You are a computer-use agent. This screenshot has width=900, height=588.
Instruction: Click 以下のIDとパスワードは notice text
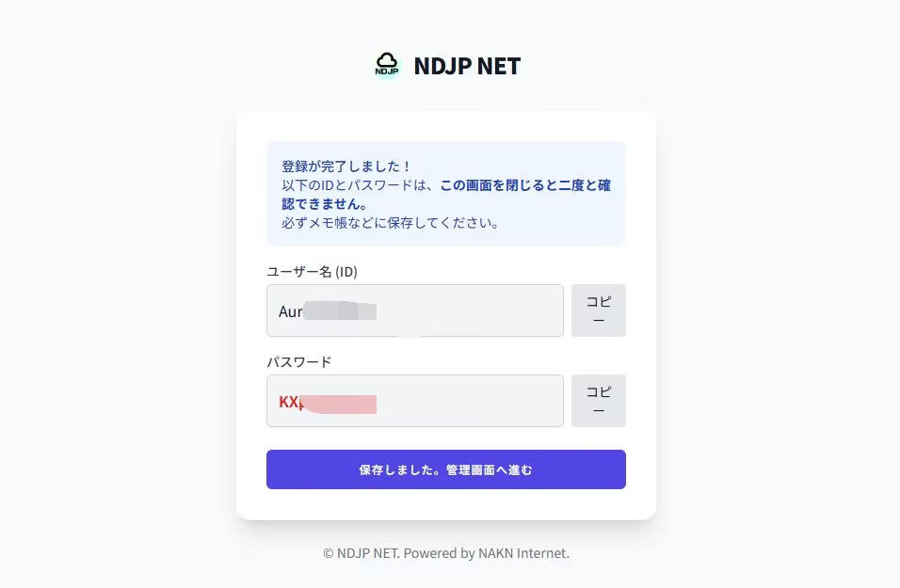coord(358,185)
